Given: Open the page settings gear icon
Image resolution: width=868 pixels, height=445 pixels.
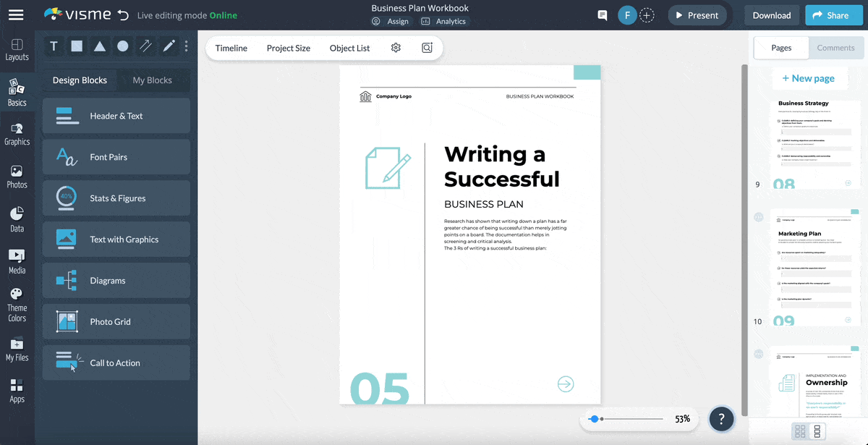Looking at the screenshot, I should coord(396,47).
